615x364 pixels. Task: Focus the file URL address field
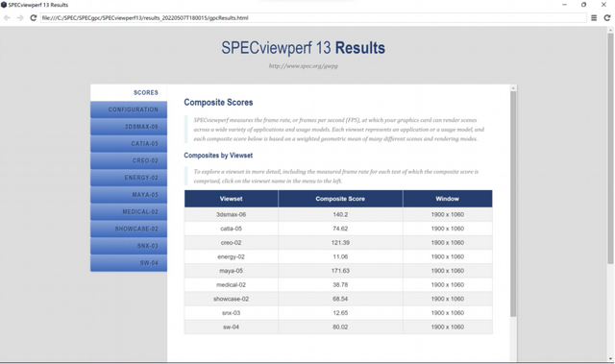coord(313,17)
